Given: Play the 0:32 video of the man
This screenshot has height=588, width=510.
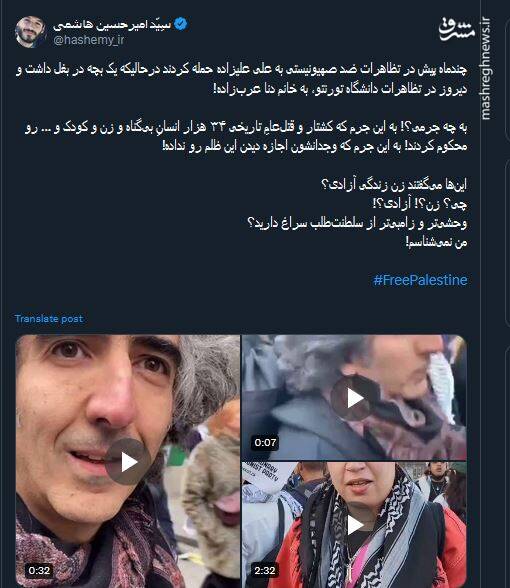Looking at the screenshot, I should point(128,462).
